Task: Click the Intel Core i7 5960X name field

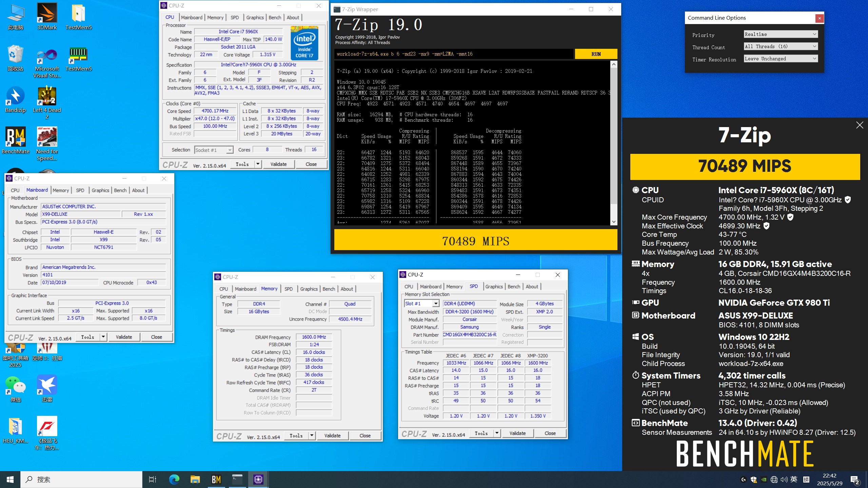Action: [238, 32]
